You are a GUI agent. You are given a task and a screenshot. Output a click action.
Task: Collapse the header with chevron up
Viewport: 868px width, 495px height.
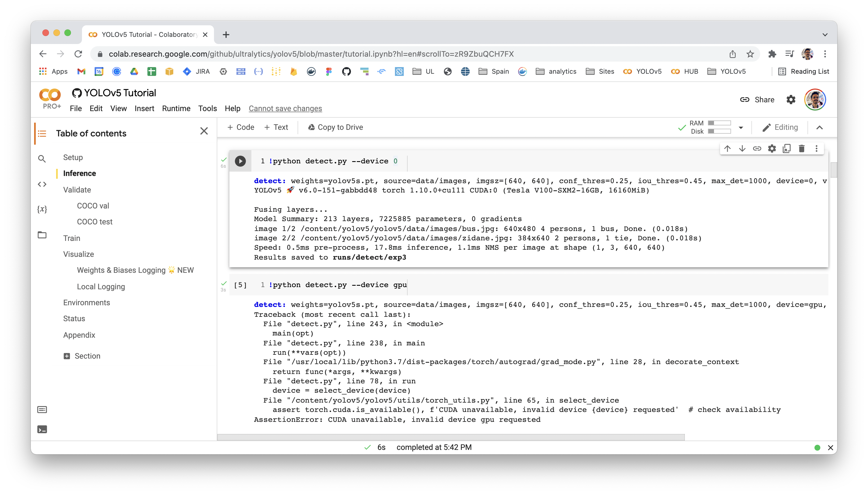pos(819,128)
